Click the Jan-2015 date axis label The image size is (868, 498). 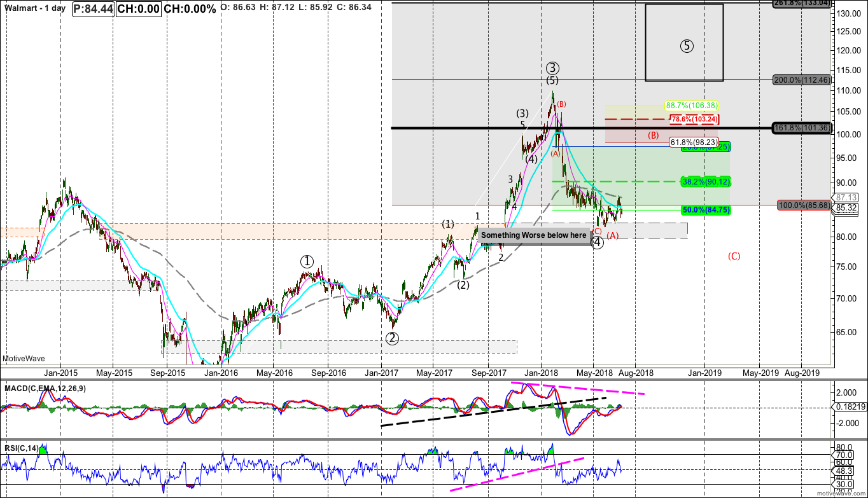pyautogui.click(x=60, y=373)
